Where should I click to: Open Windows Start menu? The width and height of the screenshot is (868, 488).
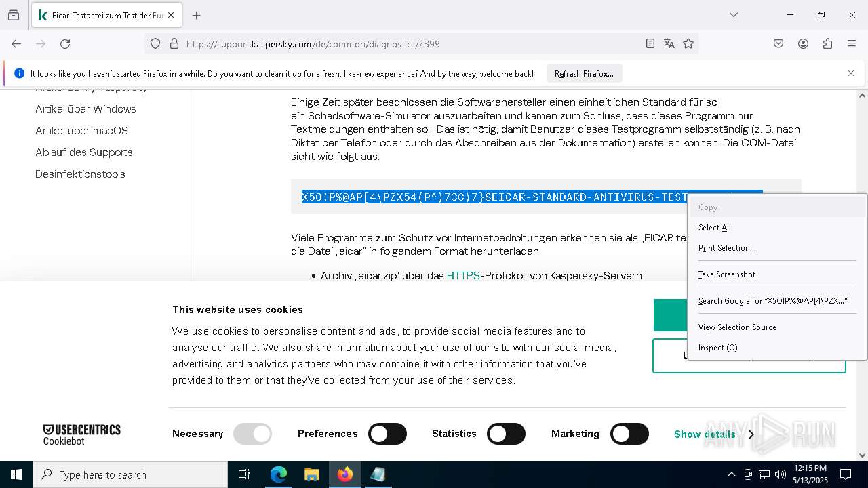(16, 474)
